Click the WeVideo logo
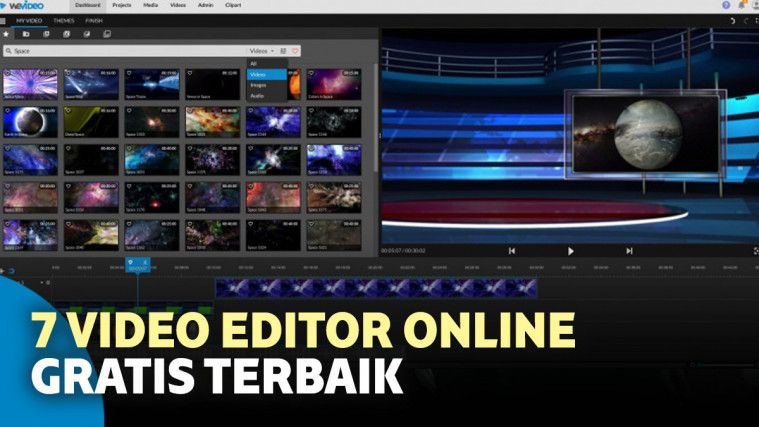Screen dimensions: 759x427 pos(22,5)
